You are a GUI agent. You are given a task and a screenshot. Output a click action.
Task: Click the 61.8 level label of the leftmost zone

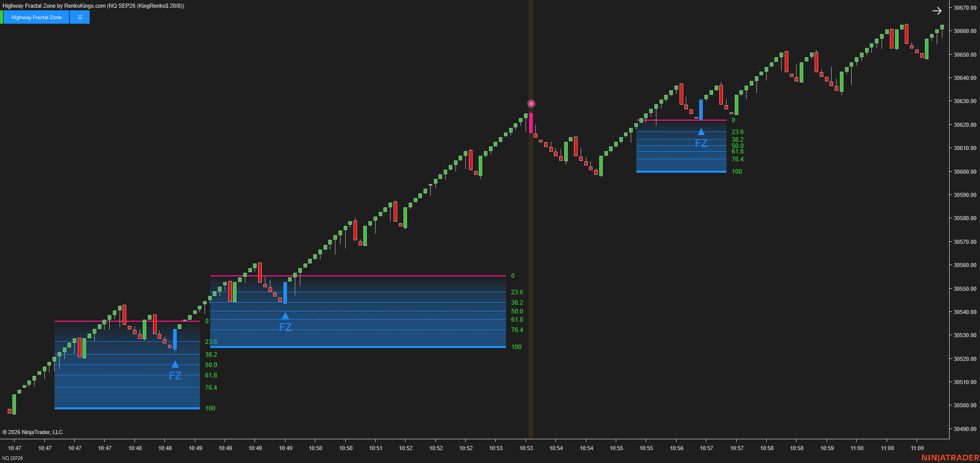point(211,375)
